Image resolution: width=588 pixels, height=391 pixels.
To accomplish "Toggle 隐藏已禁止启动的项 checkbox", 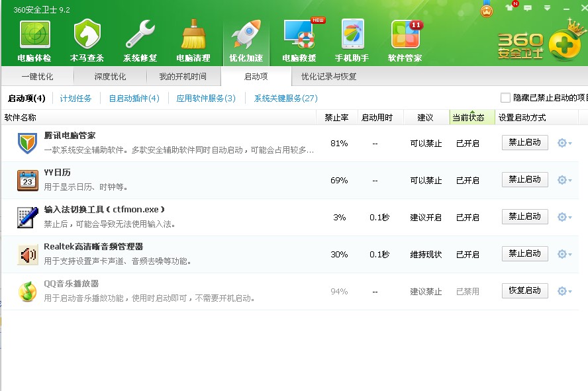I will click(505, 98).
